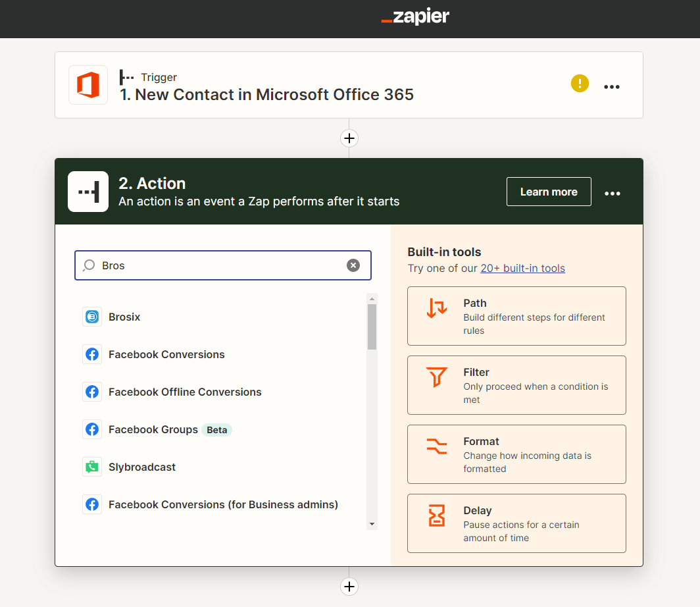This screenshot has height=607, width=700.
Task: Click the 2. Action heading
Action: click(152, 184)
